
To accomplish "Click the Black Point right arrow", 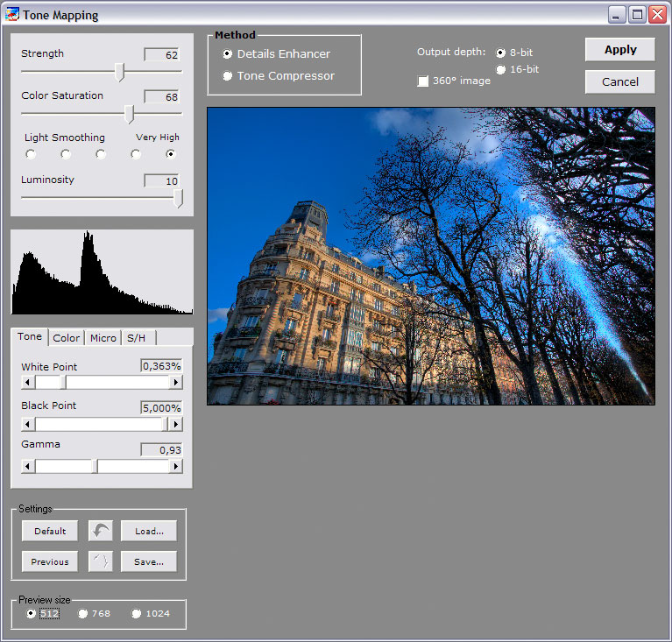I will 176,424.
